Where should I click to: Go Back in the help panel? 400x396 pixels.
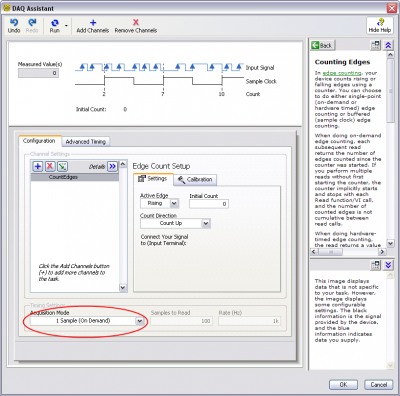click(322, 45)
